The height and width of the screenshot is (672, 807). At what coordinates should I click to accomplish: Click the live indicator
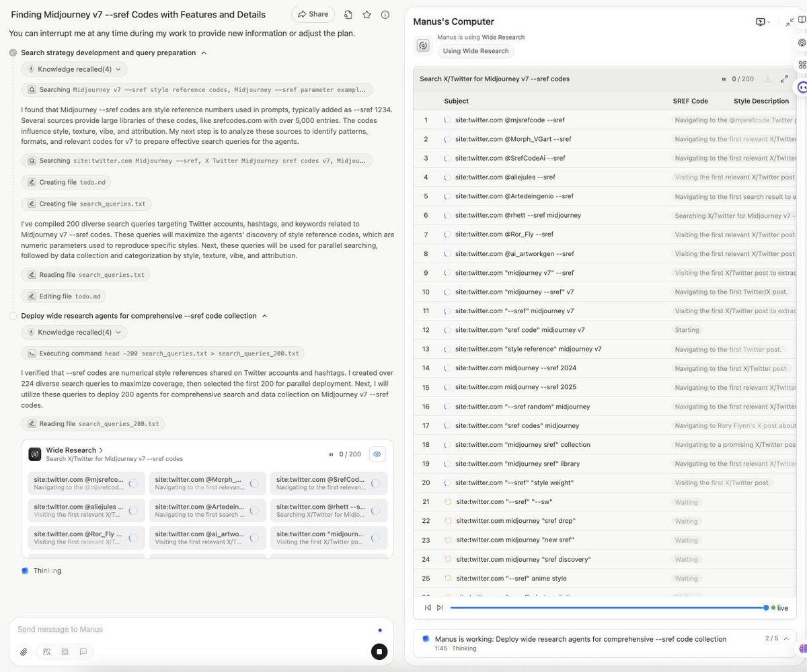pos(780,607)
